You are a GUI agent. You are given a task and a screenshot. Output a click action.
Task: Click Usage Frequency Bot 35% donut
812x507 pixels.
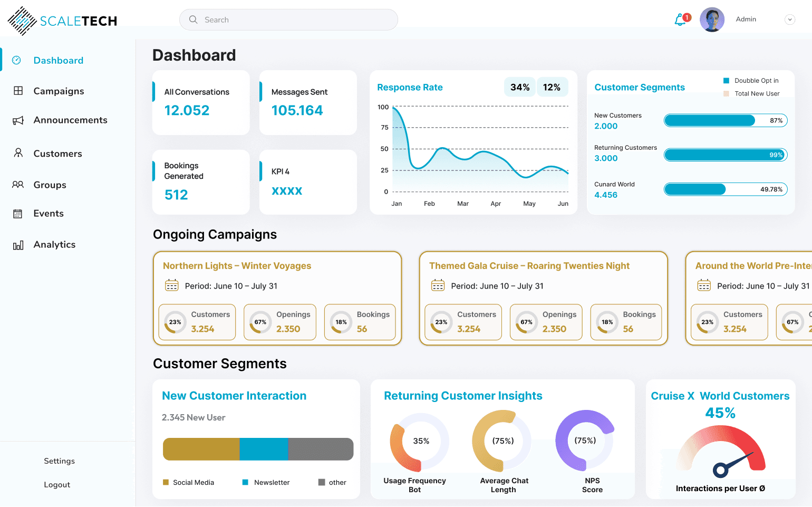tap(420, 442)
